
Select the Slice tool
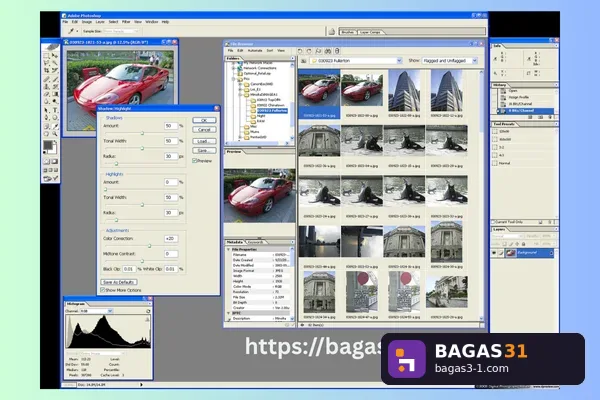(x=55, y=71)
